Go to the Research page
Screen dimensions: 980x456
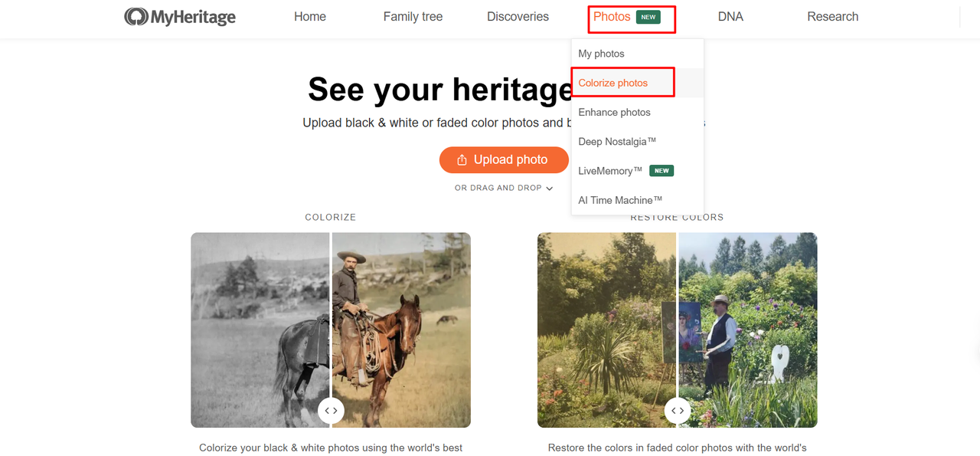pyautogui.click(x=833, y=15)
